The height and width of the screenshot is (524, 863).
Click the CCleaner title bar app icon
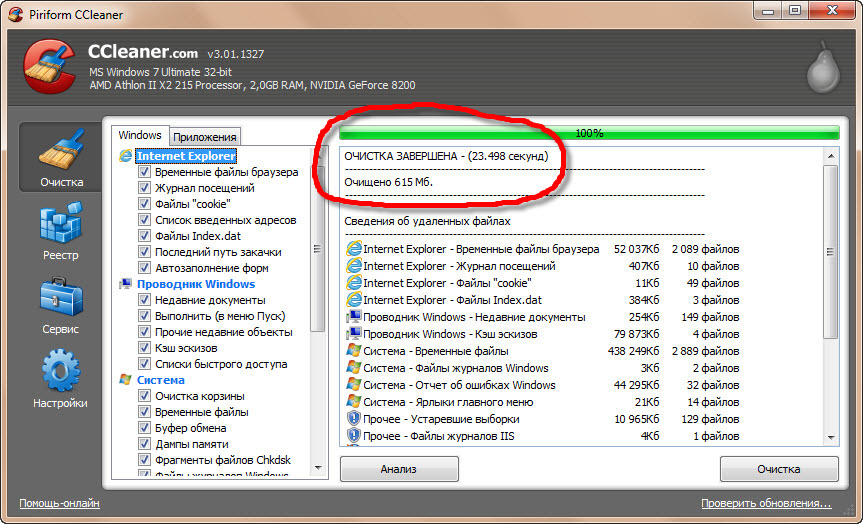[16, 14]
